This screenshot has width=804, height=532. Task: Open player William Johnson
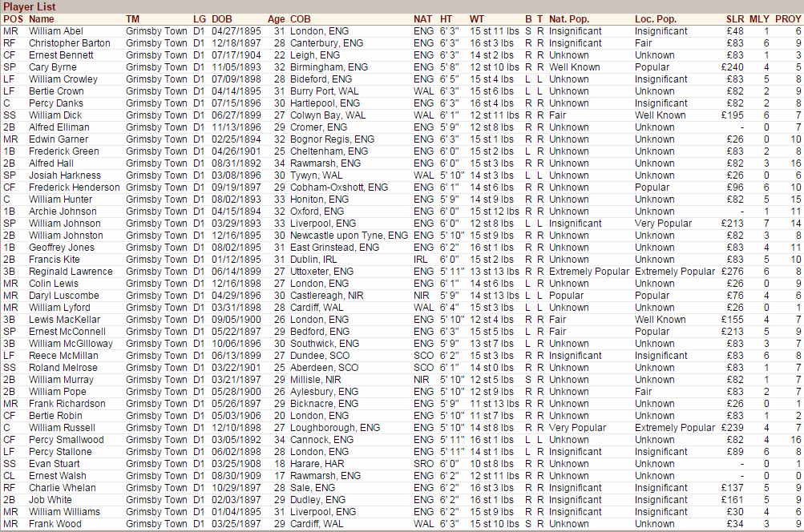pyautogui.click(x=65, y=224)
